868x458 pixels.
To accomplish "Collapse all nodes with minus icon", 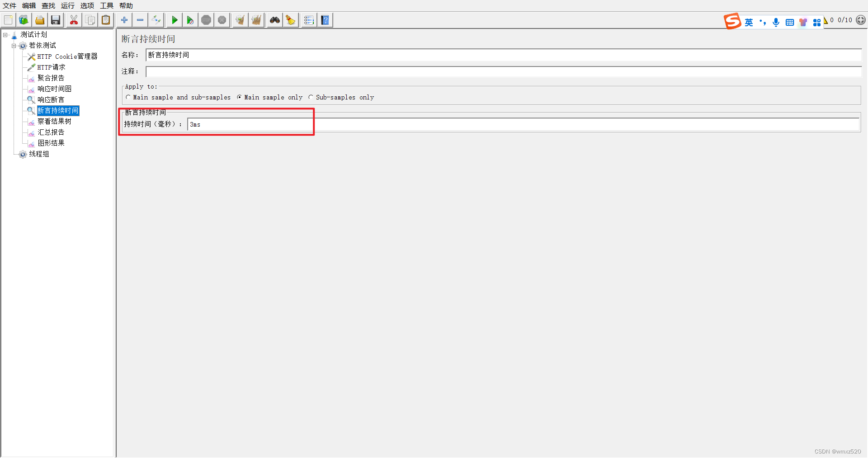I will tap(140, 20).
